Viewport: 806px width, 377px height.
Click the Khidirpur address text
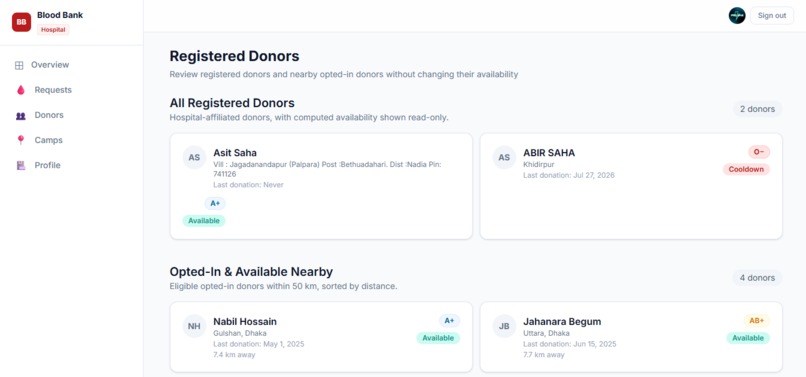539,165
